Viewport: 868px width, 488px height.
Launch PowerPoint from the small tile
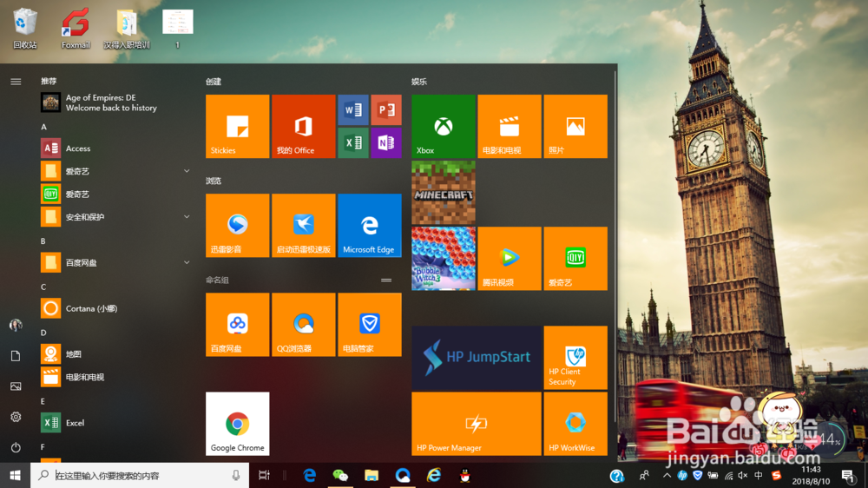click(x=386, y=109)
